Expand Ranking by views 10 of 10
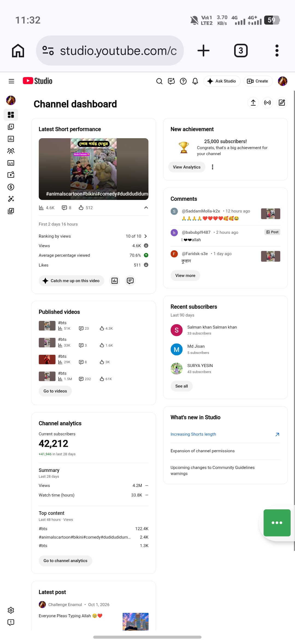Screen dimensions: 295x644 (93, 236)
